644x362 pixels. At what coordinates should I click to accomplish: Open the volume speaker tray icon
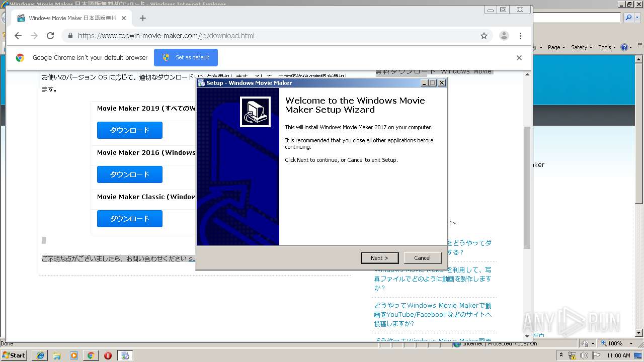tap(584, 355)
